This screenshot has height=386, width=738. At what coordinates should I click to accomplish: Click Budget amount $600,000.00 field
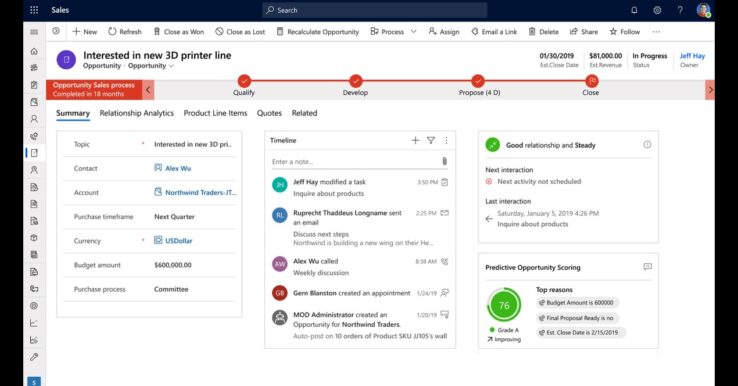[x=149, y=265]
